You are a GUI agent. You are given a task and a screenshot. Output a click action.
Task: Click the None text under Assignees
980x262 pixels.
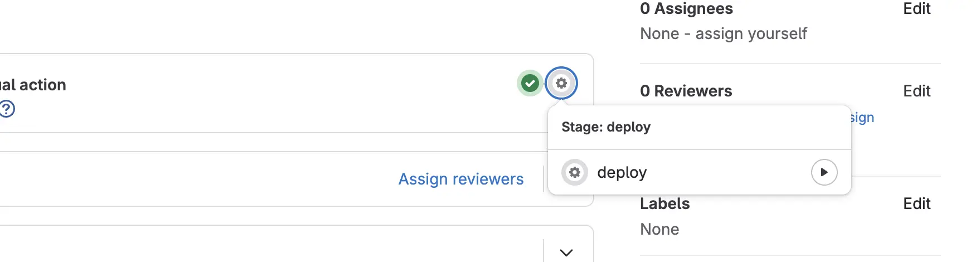659,34
